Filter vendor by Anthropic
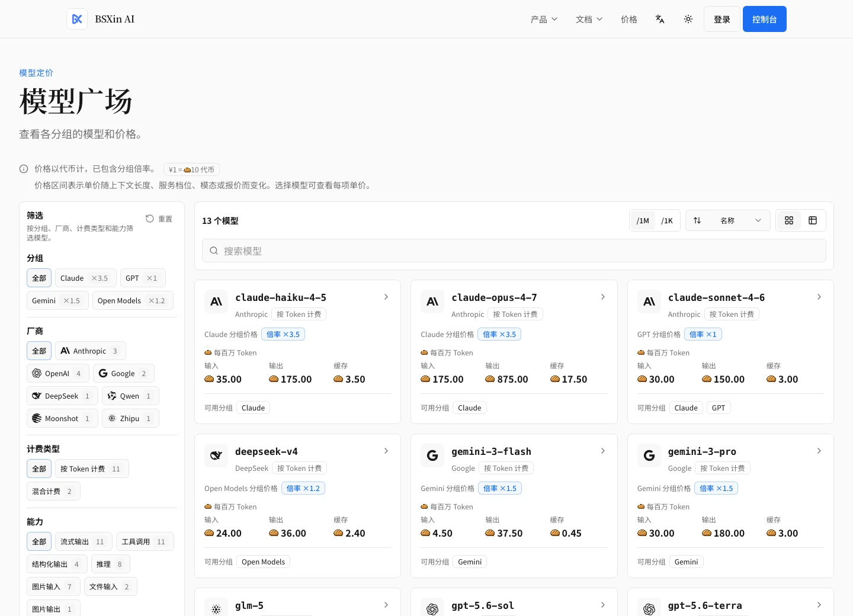The width and height of the screenshot is (853, 616). click(x=91, y=351)
